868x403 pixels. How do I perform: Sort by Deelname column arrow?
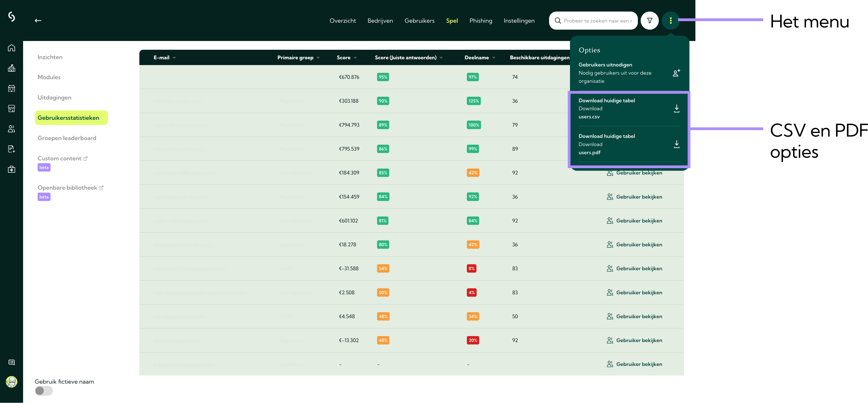[494, 58]
